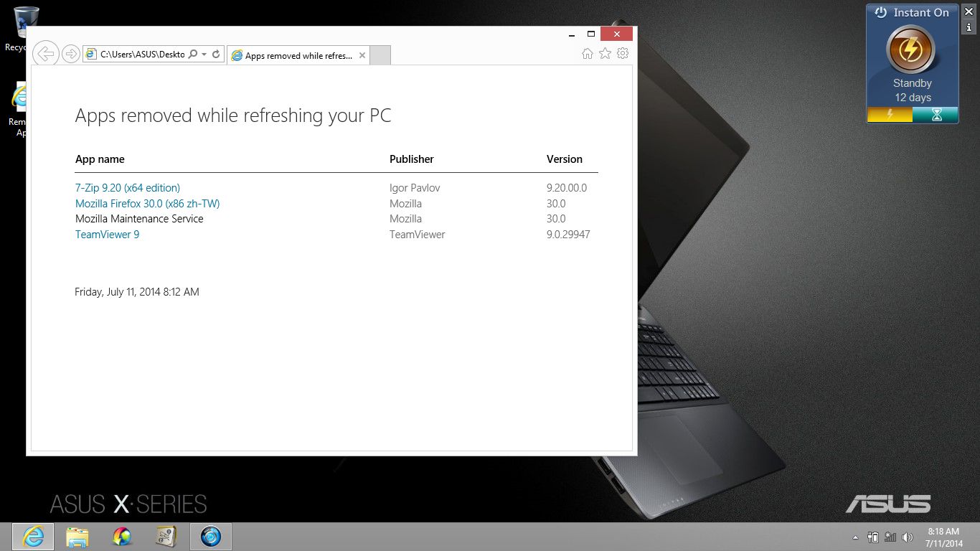This screenshot has height=551, width=980.
Task: Click the colorful globe arrow taskbar icon
Action: point(122,537)
